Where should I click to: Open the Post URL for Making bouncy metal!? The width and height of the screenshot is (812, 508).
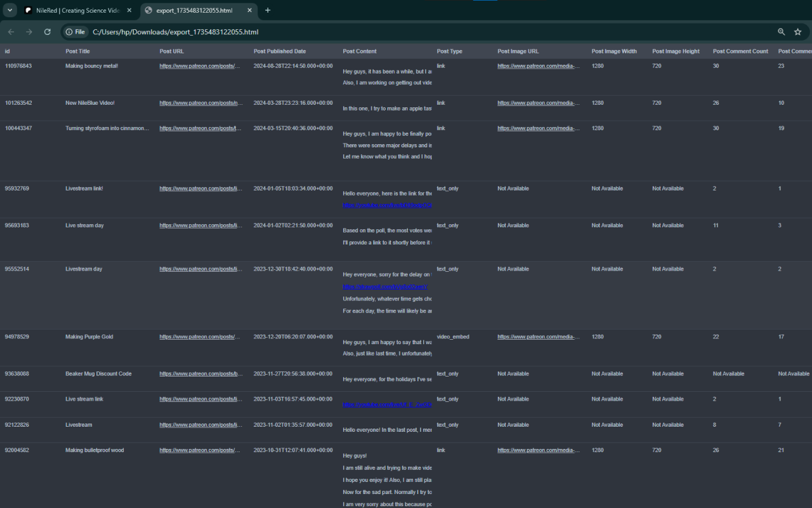[200, 66]
